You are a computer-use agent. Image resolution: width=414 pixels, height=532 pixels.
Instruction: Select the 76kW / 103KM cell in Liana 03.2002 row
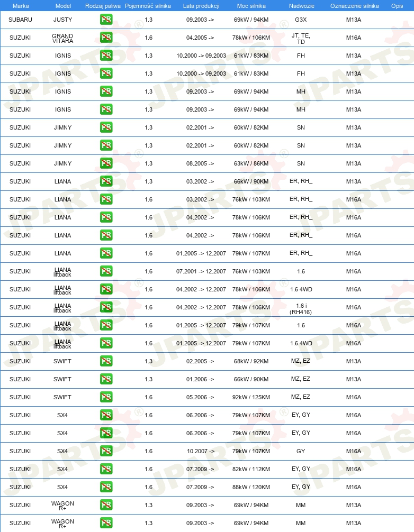tap(251, 199)
